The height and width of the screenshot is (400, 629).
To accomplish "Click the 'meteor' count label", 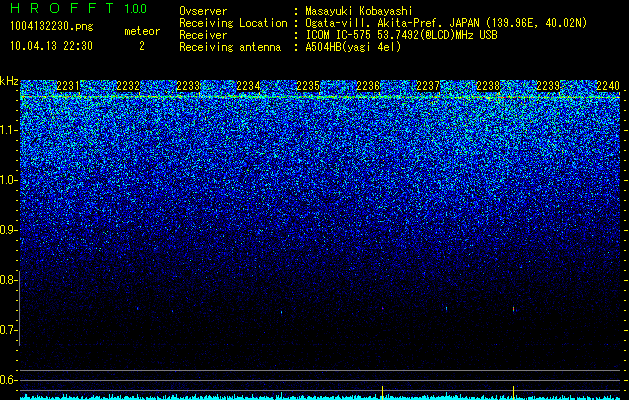I will (x=142, y=31).
